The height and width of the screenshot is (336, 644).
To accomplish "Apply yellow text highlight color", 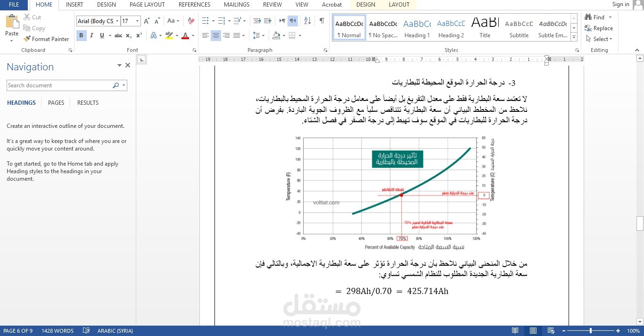I will pos(169,35).
